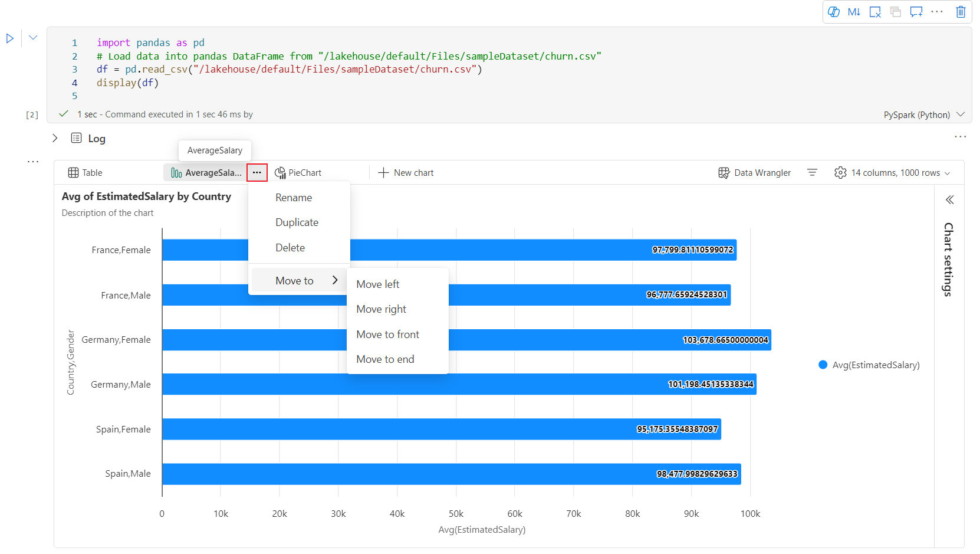Click New chart button

click(x=406, y=173)
